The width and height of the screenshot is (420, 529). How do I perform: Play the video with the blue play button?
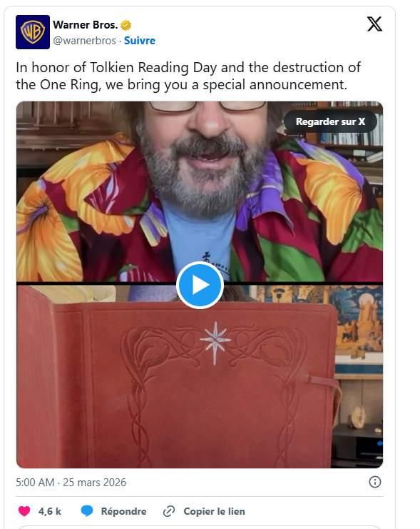pyautogui.click(x=200, y=285)
